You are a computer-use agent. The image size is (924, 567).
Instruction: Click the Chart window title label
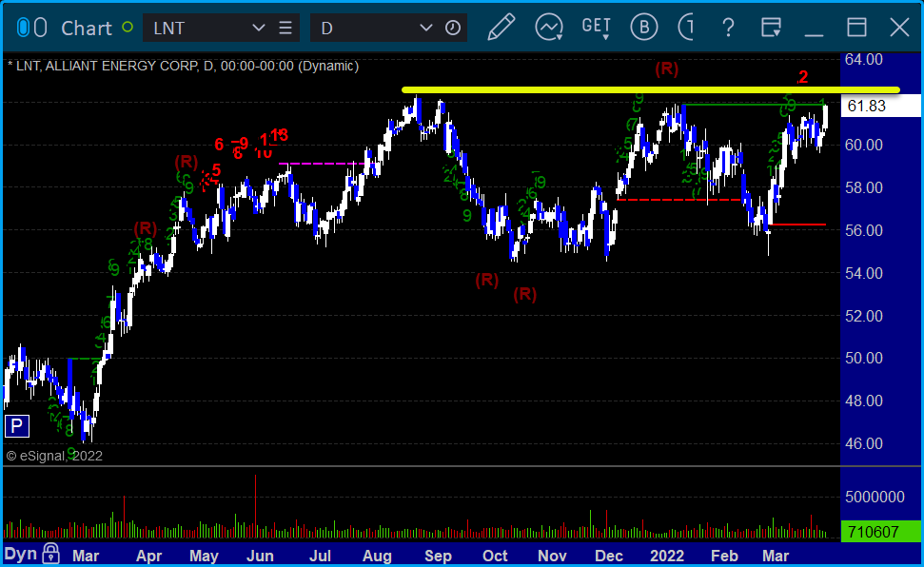tap(86, 28)
